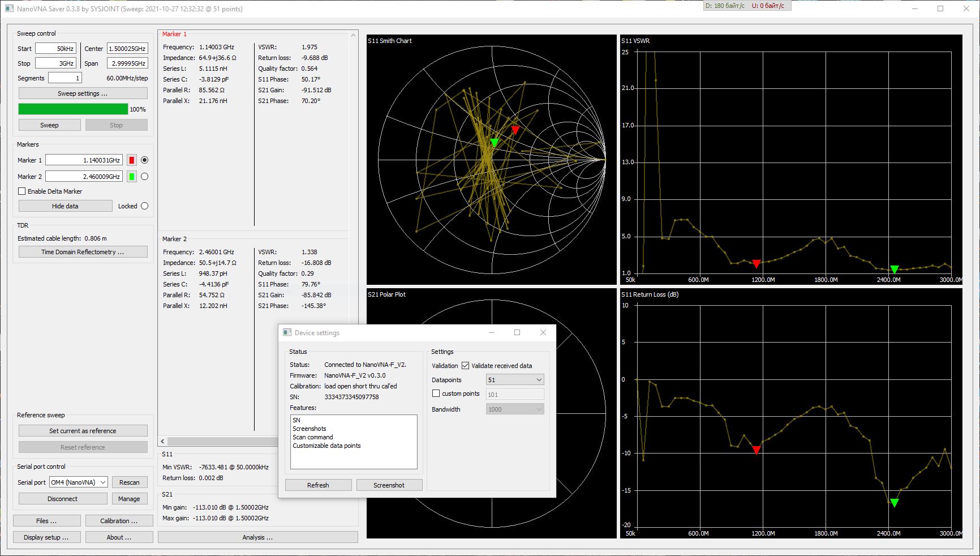
Task: Minimize the Device settings dialog
Action: coord(492,332)
